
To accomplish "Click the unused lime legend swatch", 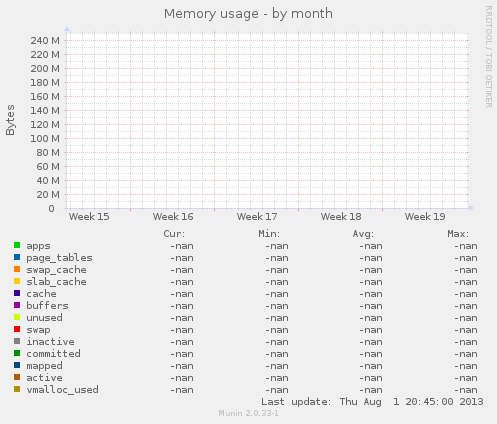I will click(17, 317).
